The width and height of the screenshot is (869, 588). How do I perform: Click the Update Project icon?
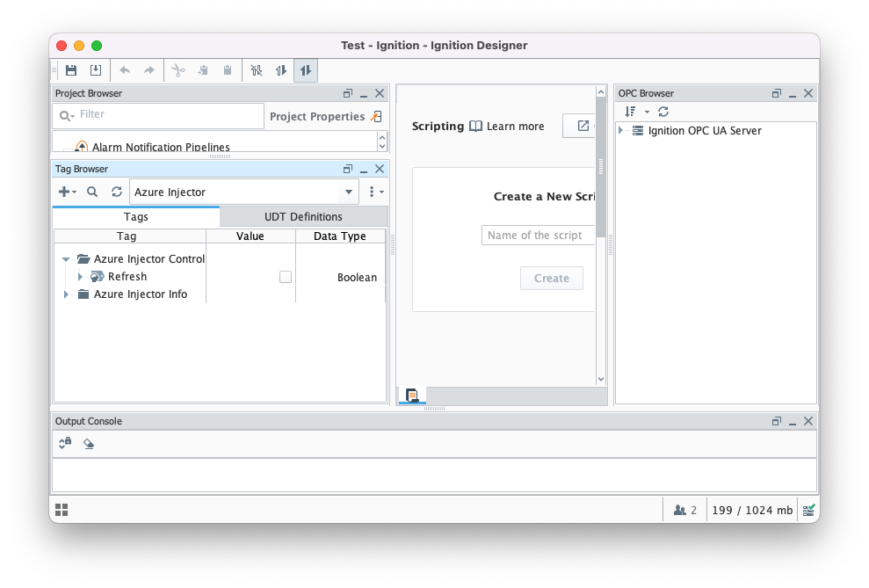point(96,70)
